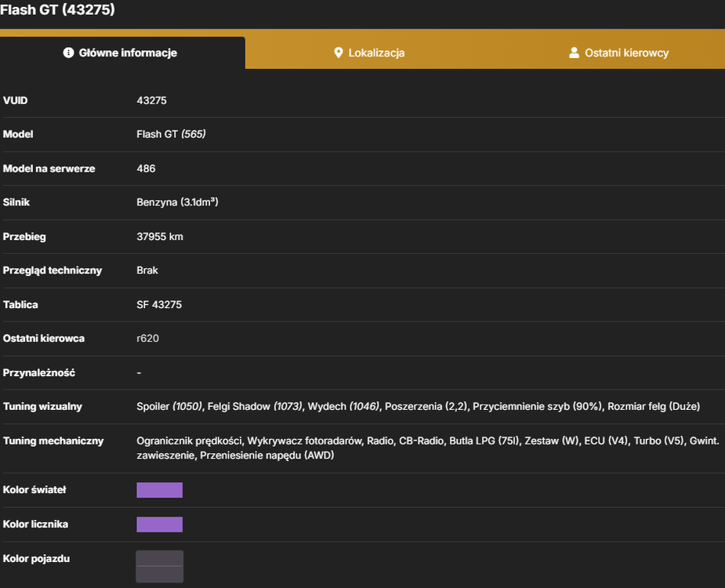Screen dimensions: 725x588
Task: Click the Kolor świateł purple swatch
Action: (x=160, y=490)
